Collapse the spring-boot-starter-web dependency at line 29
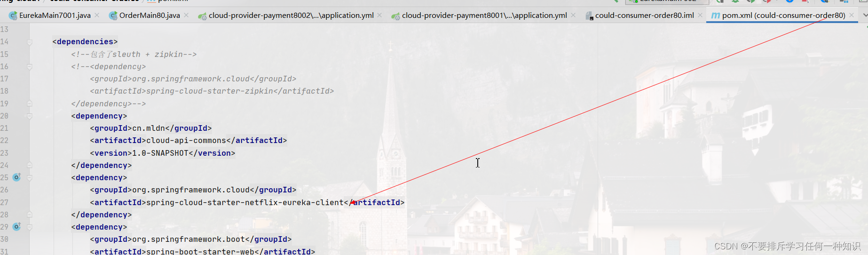868x255 pixels. [30, 227]
